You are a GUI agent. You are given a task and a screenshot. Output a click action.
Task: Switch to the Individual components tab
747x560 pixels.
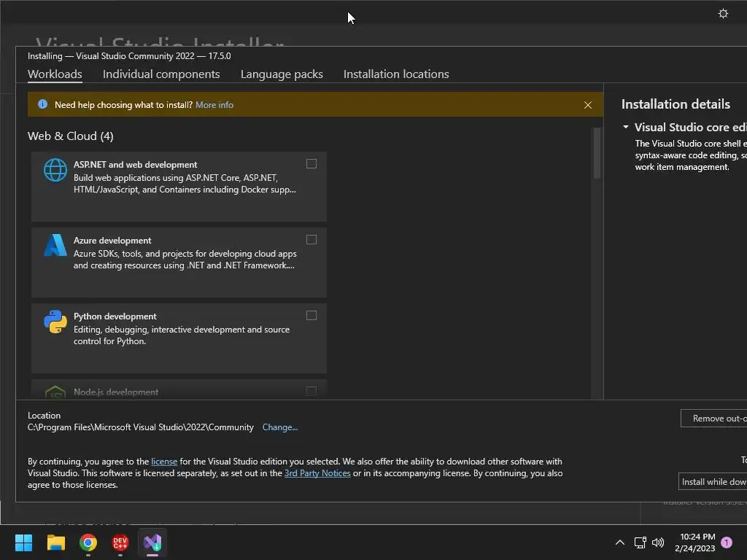tap(161, 74)
